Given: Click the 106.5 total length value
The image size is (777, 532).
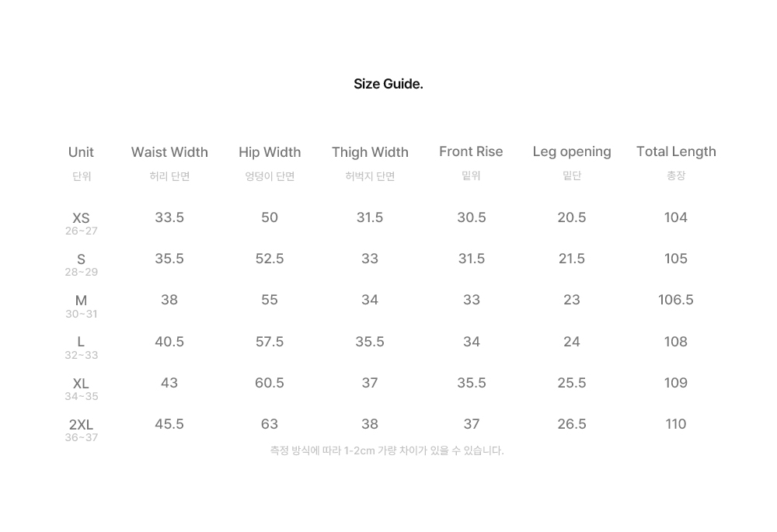Looking at the screenshot, I should point(676,300).
